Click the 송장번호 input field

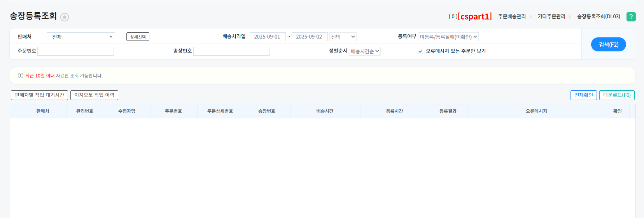tap(231, 51)
